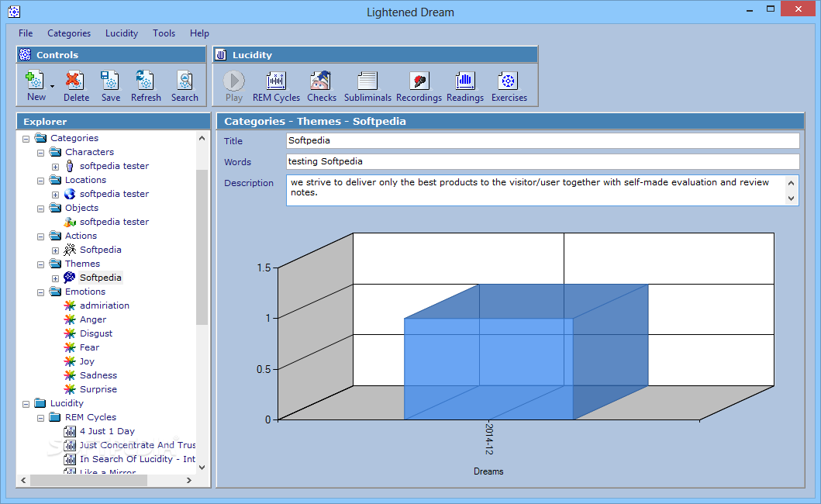Click Explorer horizontal scroll right arrow

tap(189, 480)
